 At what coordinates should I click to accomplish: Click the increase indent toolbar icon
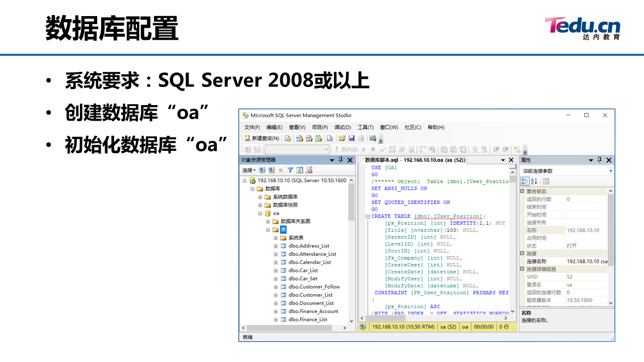[506, 149]
